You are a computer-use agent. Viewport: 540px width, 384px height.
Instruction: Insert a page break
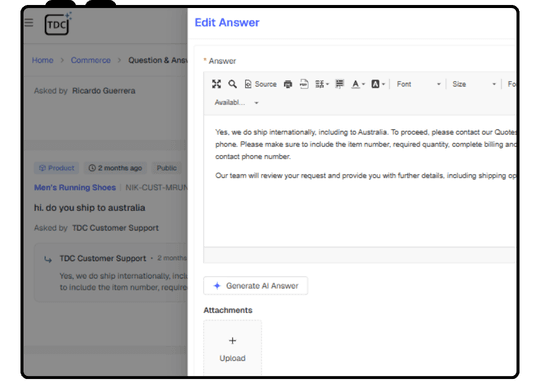(x=340, y=84)
